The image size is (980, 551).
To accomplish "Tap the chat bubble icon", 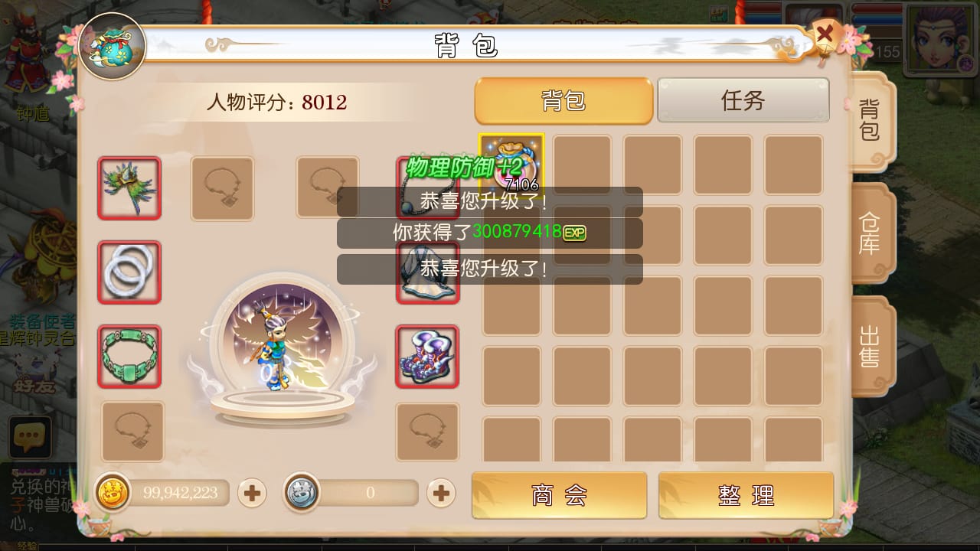I will (30, 438).
